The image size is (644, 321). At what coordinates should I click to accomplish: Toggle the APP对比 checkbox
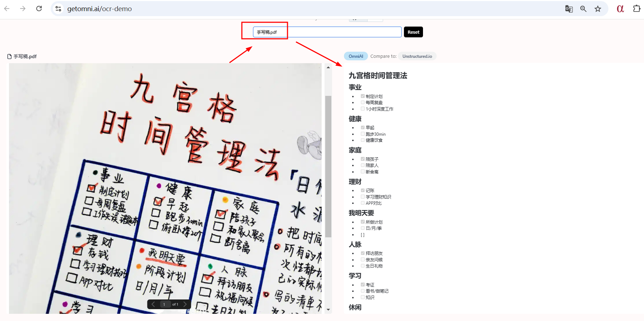(363, 203)
